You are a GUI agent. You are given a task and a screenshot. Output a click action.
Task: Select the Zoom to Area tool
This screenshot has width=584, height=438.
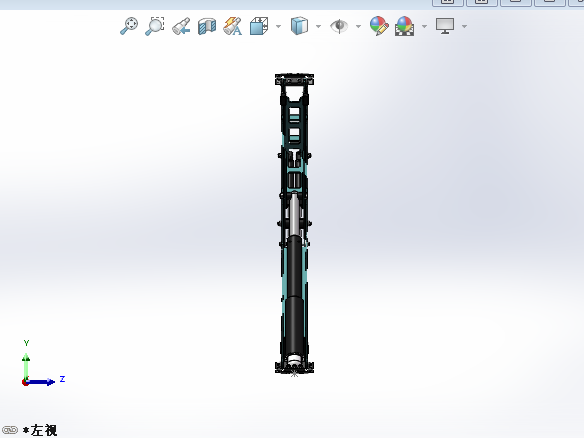click(x=155, y=26)
